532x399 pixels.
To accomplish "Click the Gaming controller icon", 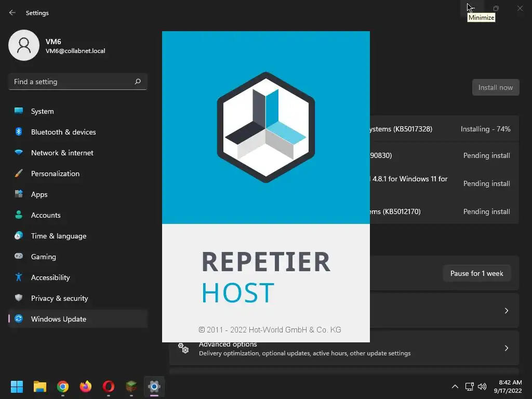I will (x=19, y=256).
